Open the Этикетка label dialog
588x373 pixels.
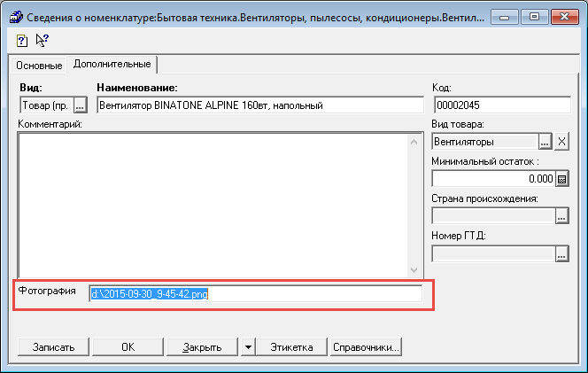pos(291,346)
